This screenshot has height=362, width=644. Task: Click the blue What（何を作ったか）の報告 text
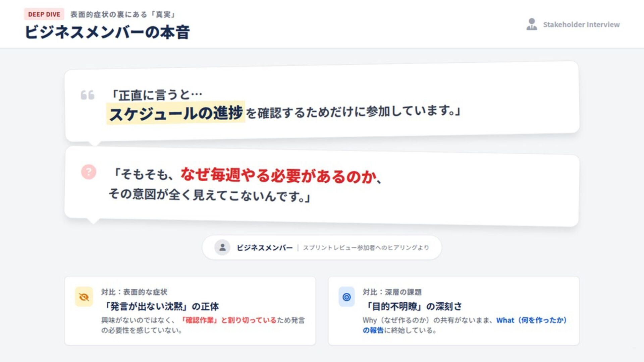click(465, 325)
